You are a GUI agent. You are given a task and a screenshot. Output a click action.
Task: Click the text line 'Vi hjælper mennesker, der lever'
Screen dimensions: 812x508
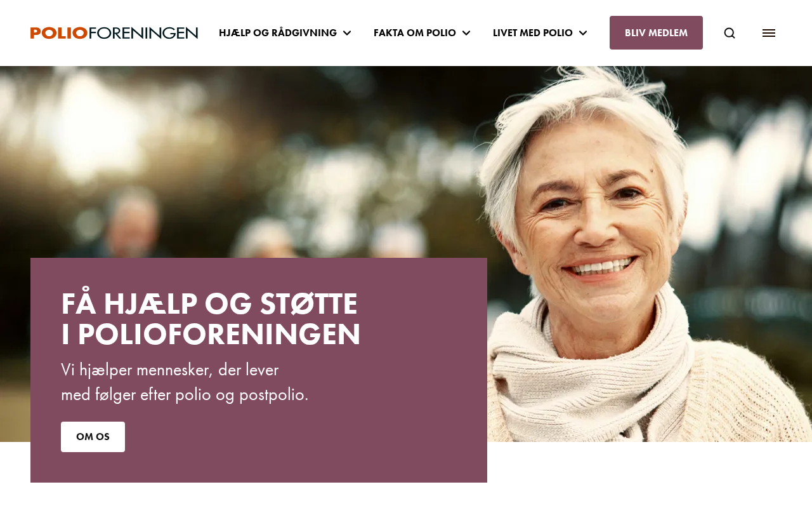[x=170, y=370]
